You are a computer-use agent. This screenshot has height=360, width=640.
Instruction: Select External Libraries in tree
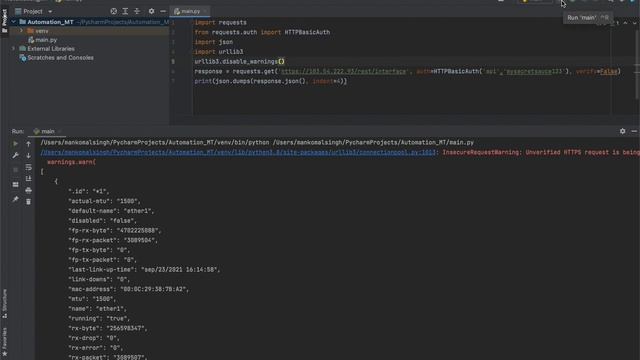[x=51, y=49]
